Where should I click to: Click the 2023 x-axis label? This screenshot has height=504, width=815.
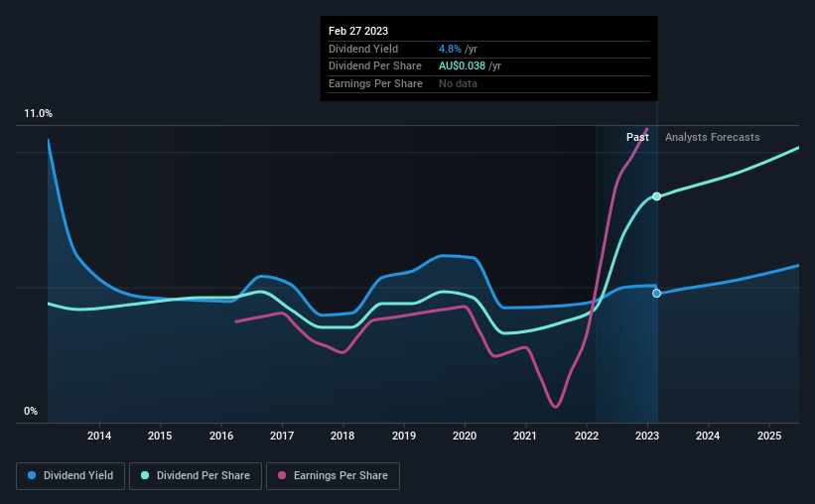647,436
